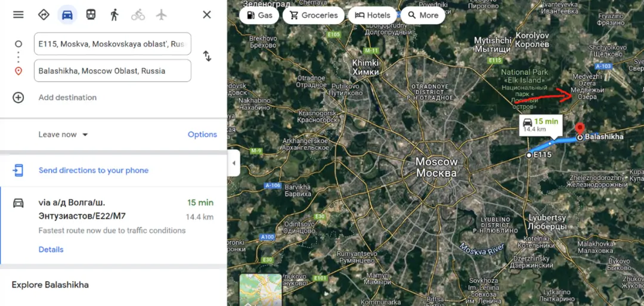
Task: Reverse starting point and destination
Action: click(207, 56)
